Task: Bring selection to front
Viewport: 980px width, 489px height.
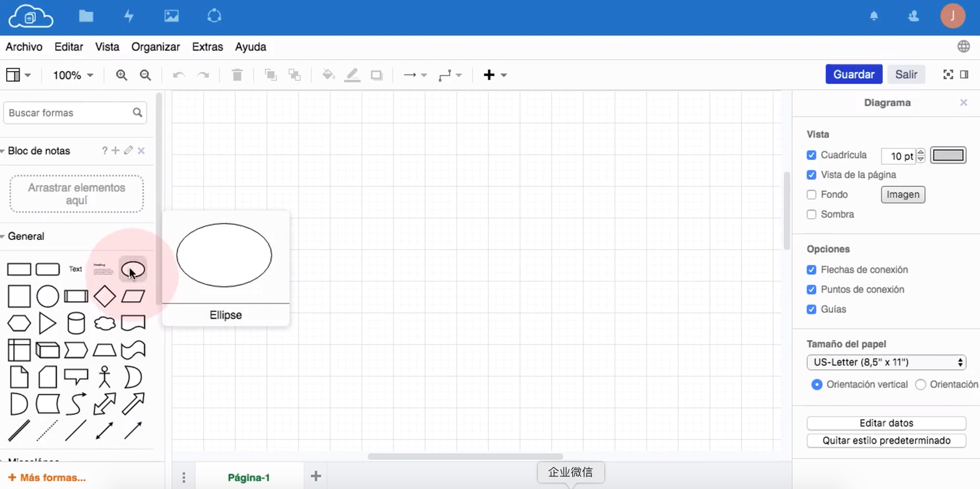Action: 271,75
